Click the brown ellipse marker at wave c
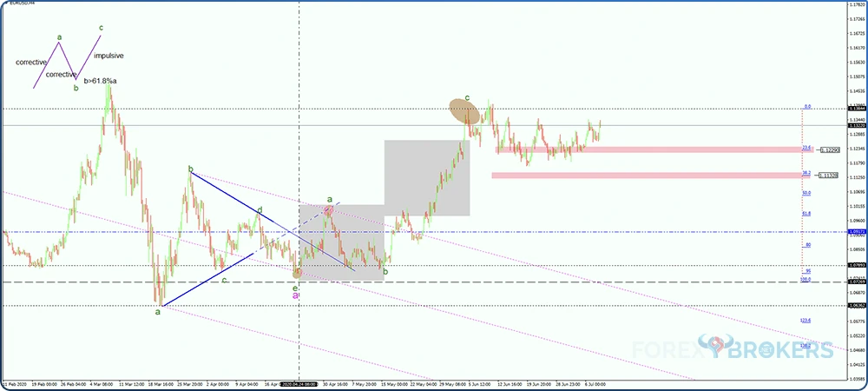Viewport: 868px width, 391px height. (x=465, y=111)
